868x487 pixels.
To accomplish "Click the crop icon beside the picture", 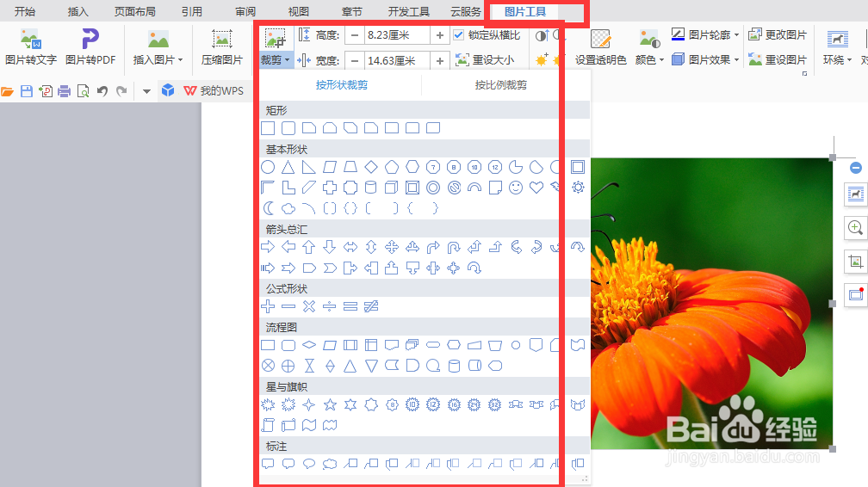I will click(856, 262).
